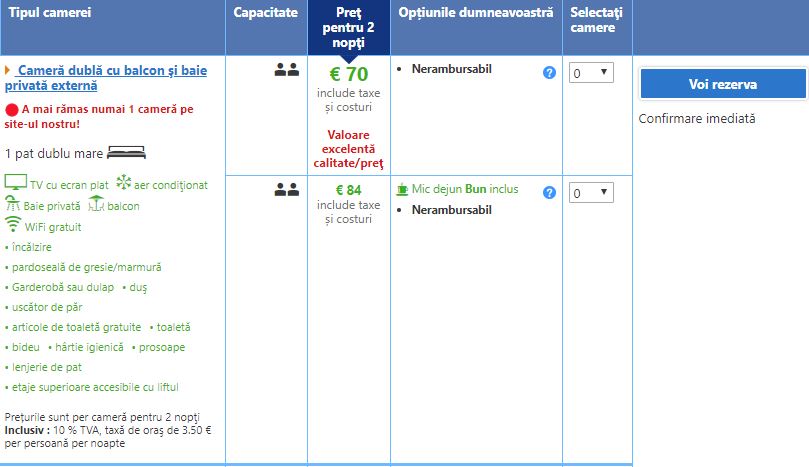Open help icon for €70 non-refundable option

[x=549, y=72]
